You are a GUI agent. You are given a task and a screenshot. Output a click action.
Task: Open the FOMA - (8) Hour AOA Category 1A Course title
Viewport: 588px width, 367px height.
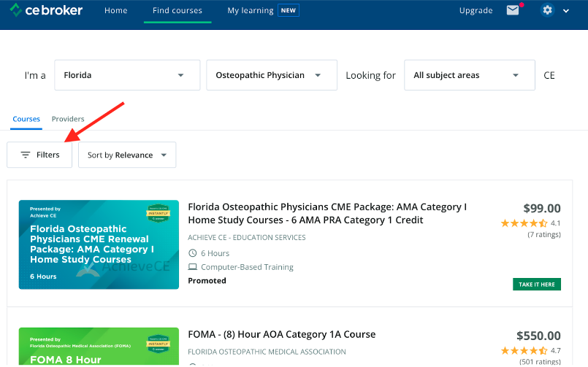pyautogui.click(x=282, y=334)
